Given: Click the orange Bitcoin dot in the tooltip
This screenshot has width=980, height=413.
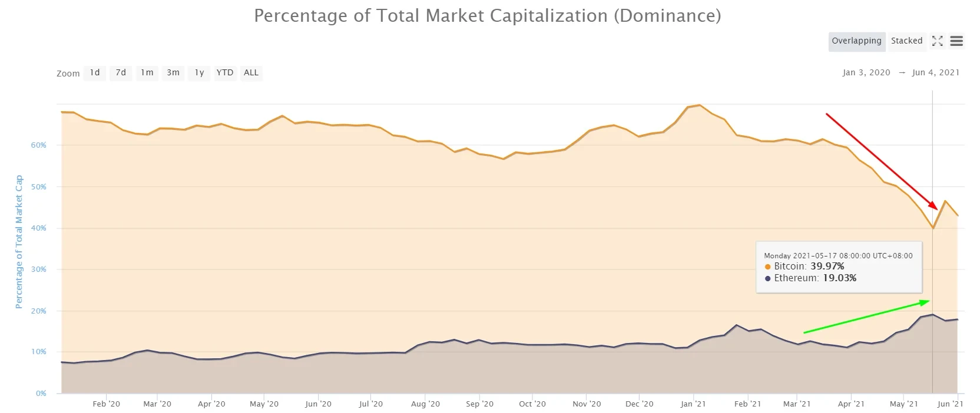Looking at the screenshot, I should [767, 267].
